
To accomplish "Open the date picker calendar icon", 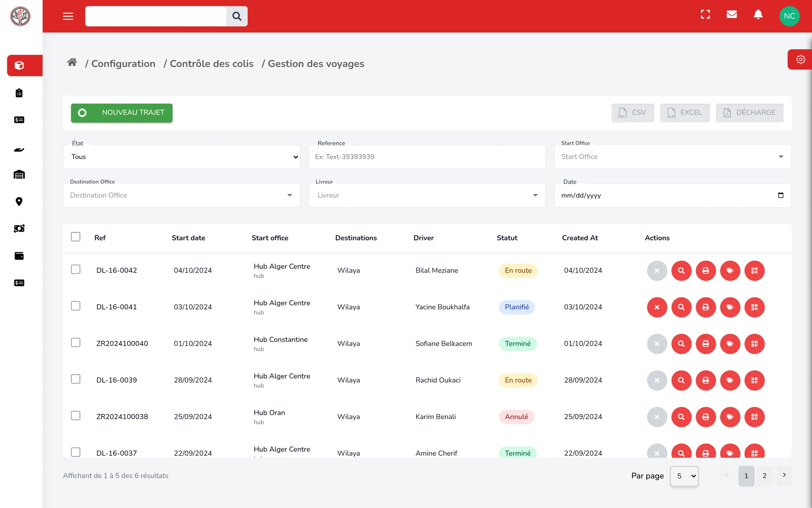I will pos(781,195).
